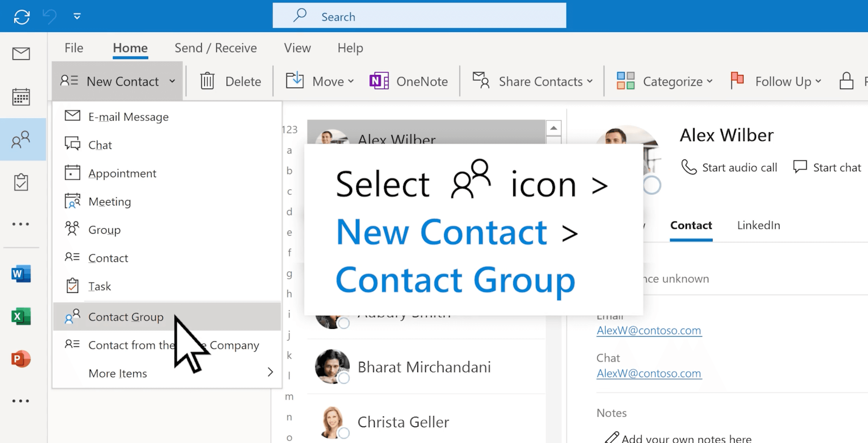Viewport: 868px width, 443px height.
Task: Expand the New Contact dropdown arrow
Action: [172, 81]
